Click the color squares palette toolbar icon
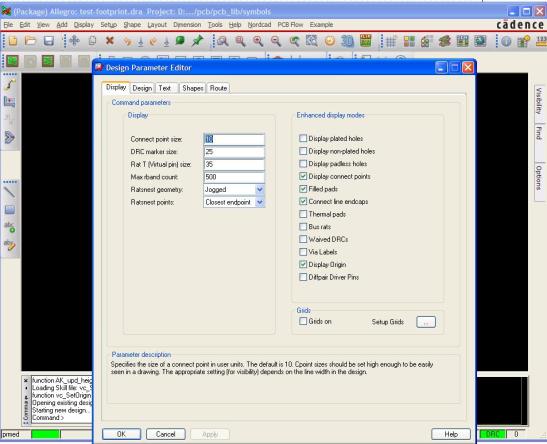 [x=409, y=42]
